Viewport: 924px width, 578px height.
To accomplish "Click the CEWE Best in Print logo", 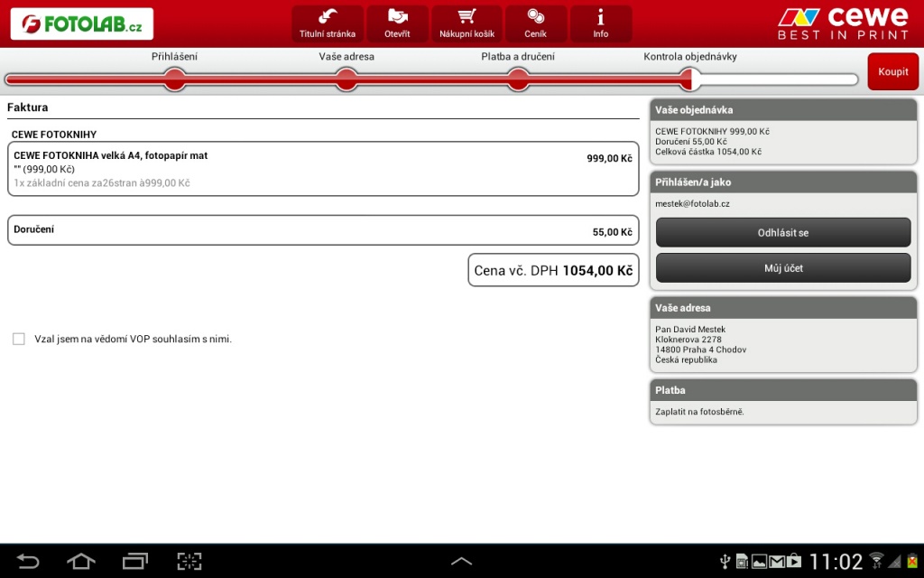I will [x=844, y=23].
